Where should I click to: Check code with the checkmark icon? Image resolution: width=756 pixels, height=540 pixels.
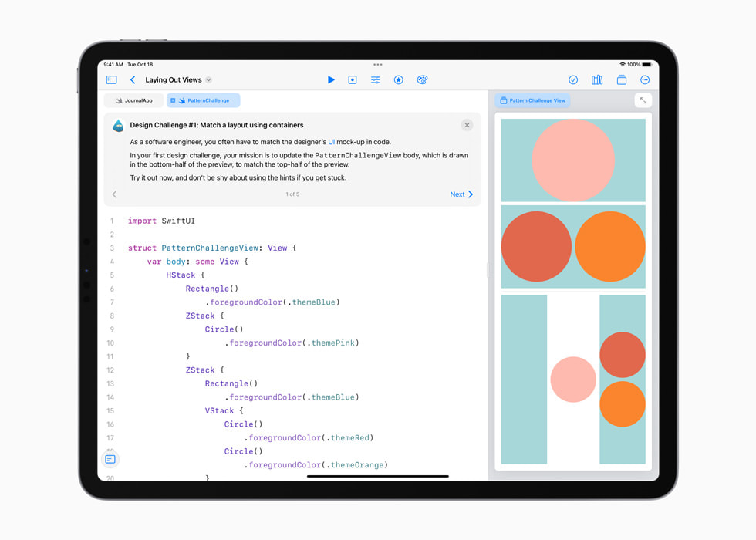pyautogui.click(x=572, y=79)
